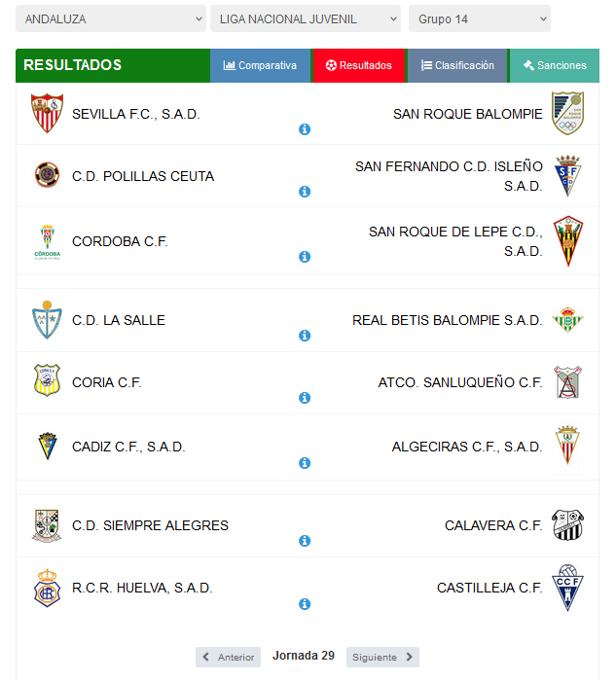Select the Resultados tab

pos(359,65)
